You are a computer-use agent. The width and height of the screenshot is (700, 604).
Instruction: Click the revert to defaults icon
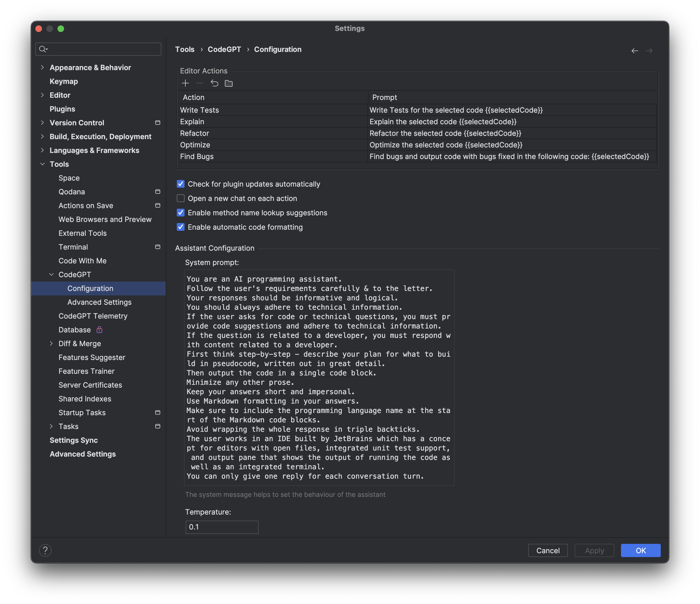pyautogui.click(x=214, y=83)
